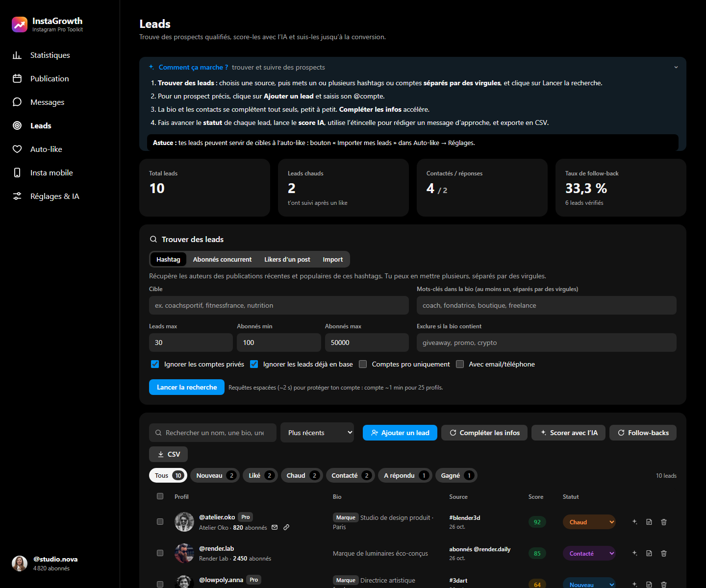Screen dimensions: 706x588
Task: Enable Comptes pro uniquement
Action: pyautogui.click(x=363, y=364)
